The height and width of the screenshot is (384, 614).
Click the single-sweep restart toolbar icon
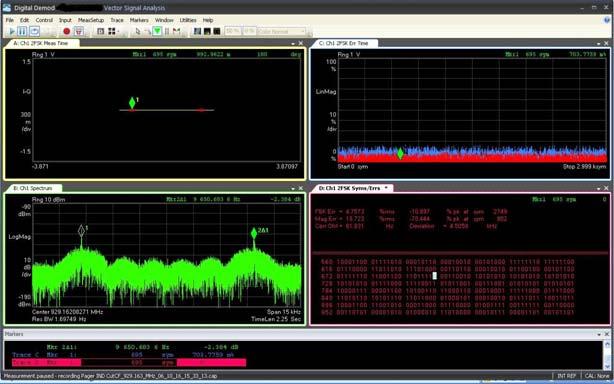point(34,31)
